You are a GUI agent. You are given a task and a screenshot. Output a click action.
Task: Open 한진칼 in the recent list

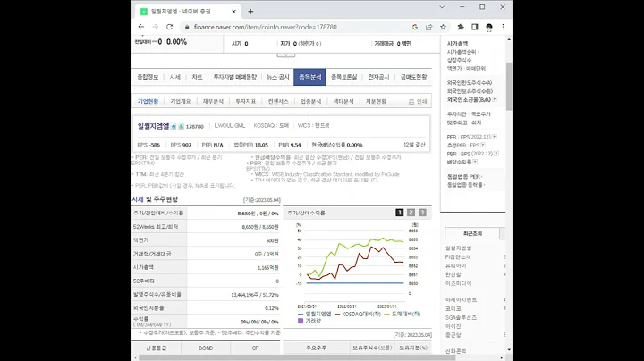[x=453, y=274]
